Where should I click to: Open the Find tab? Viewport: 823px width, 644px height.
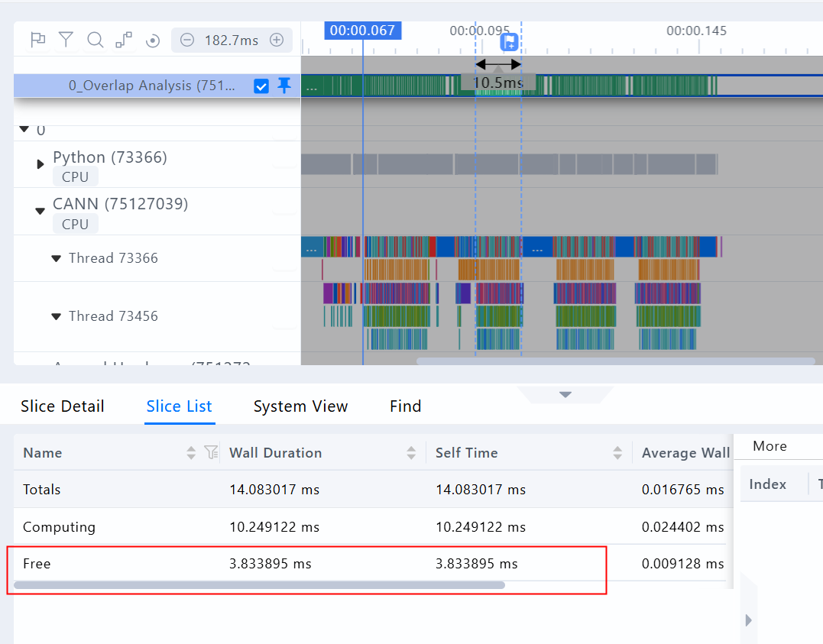(405, 406)
